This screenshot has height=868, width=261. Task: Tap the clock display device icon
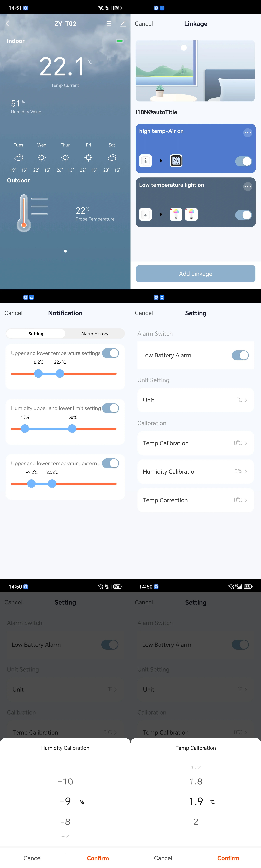coord(176,161)
